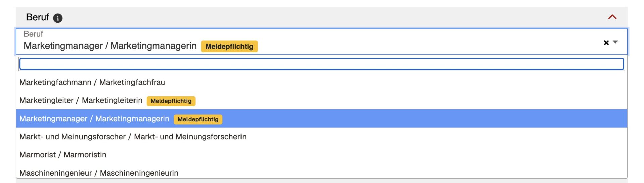This screenshot has width=644, height=183.
Task: Choose Marmorist / Marmoristin from list
Action: pos(63,155)
